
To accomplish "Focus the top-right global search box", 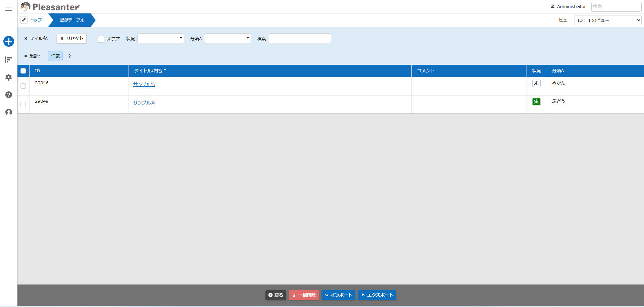I will 616,7.
